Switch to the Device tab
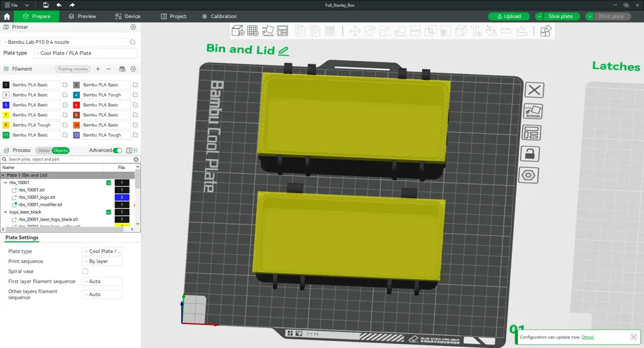The height and width of the screenshot is (348, 644). (x=128, y=17)
